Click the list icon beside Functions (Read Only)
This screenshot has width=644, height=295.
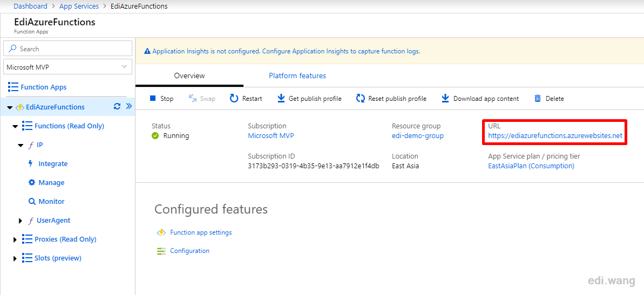click(27, 126)
